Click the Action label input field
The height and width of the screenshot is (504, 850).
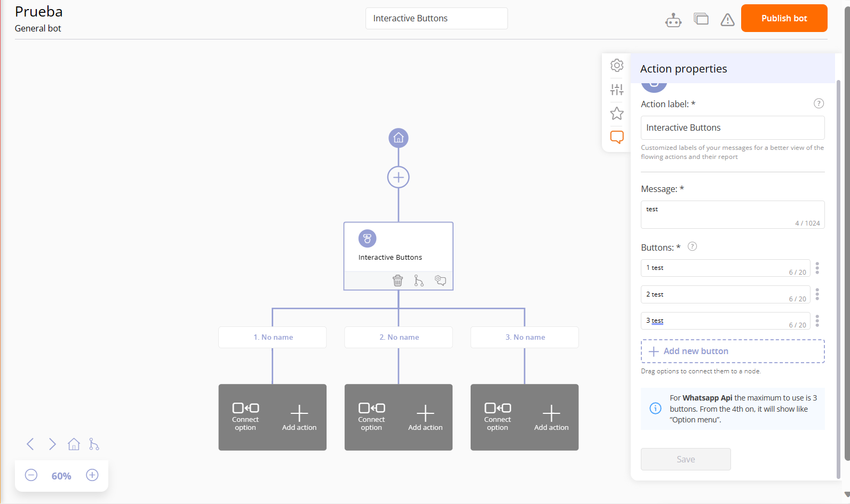(x=732, y=128)
